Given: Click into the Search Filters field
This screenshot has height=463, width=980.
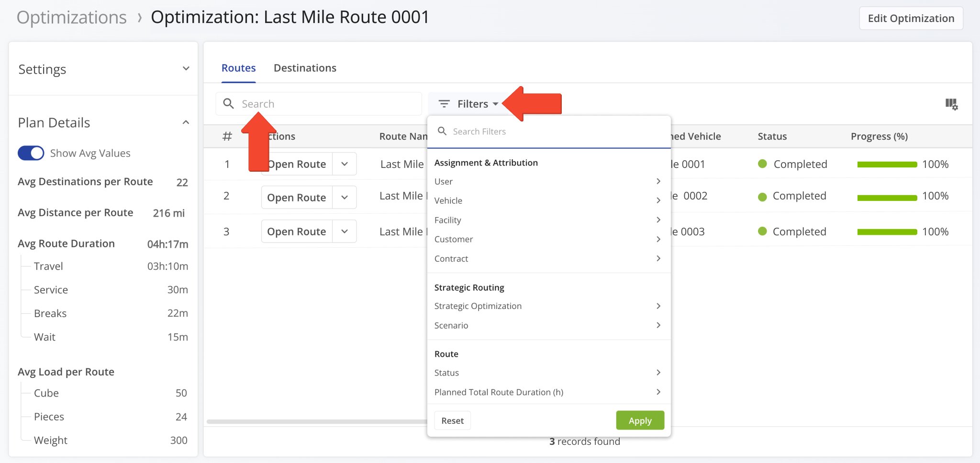Looking at the screenshot, I should coord(555,132).
